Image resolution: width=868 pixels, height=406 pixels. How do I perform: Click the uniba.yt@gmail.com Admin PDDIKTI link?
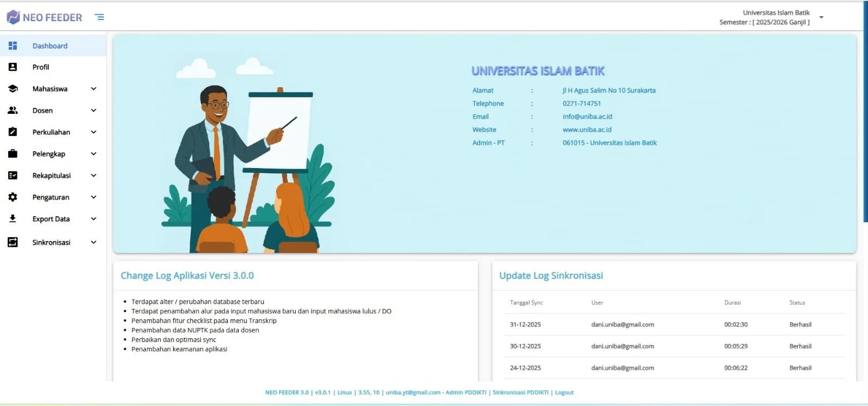click(436, 392)
